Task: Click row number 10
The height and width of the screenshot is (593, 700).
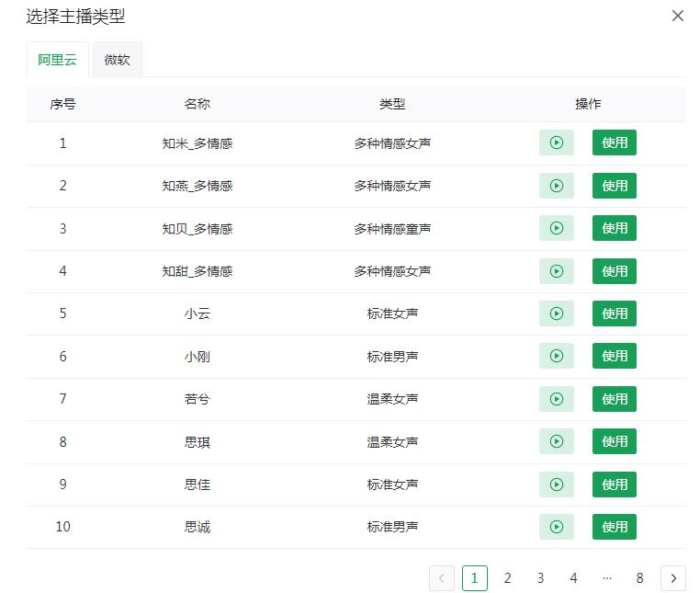Action: click(63, 527)
